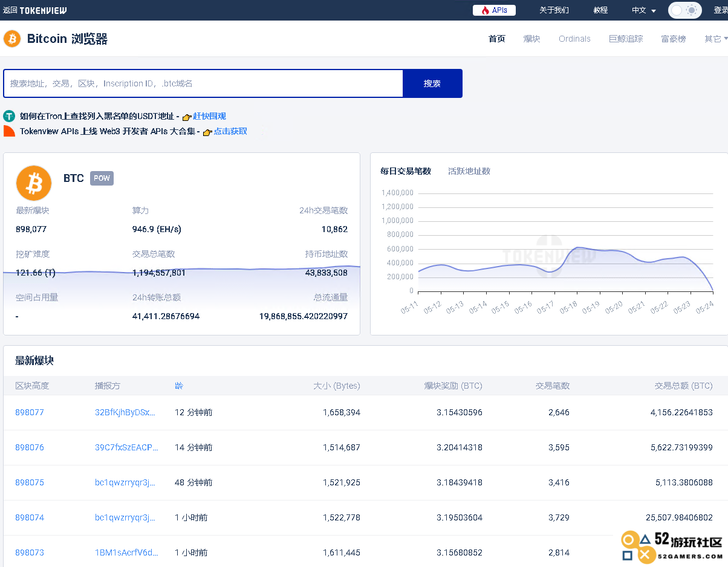Click block reward 3.20414318
The image size is (728, 567).
click(460, 447)
